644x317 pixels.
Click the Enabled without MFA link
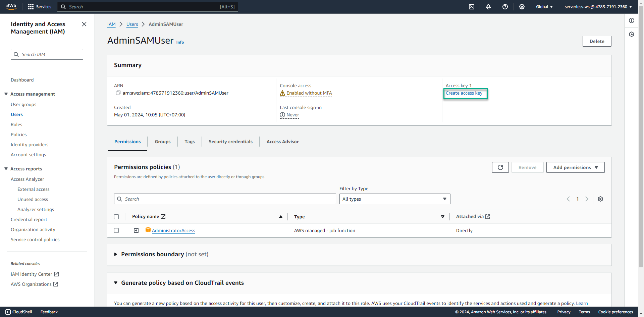[309, 93]
